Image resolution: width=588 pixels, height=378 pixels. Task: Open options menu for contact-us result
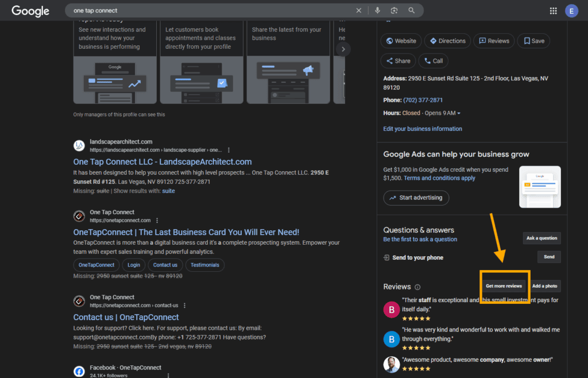click(x=184, y=306)
